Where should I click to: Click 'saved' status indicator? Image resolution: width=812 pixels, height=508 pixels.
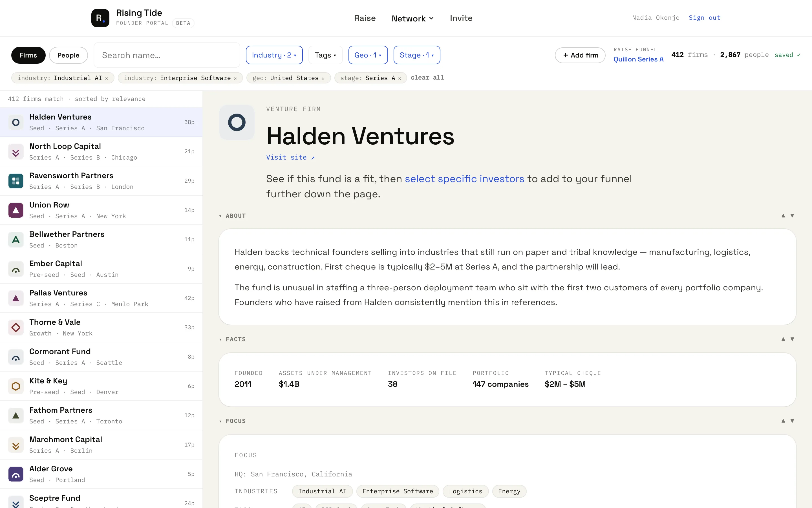tap(787, 55)
